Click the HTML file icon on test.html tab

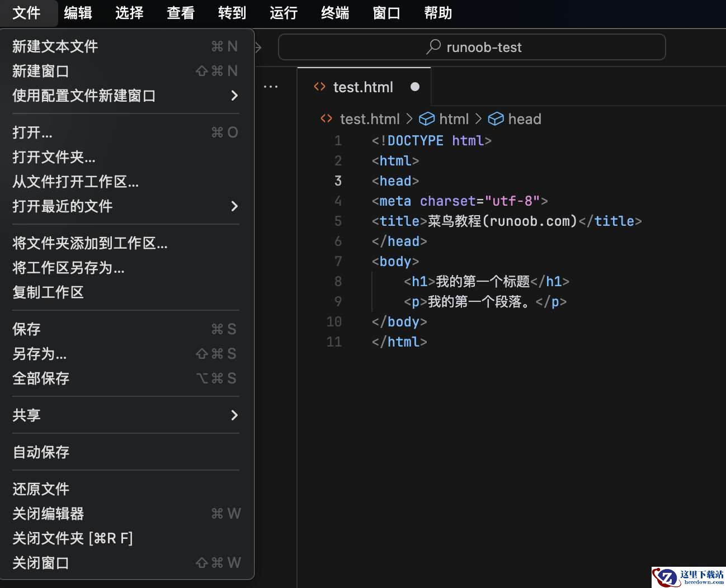coord(319,87)
